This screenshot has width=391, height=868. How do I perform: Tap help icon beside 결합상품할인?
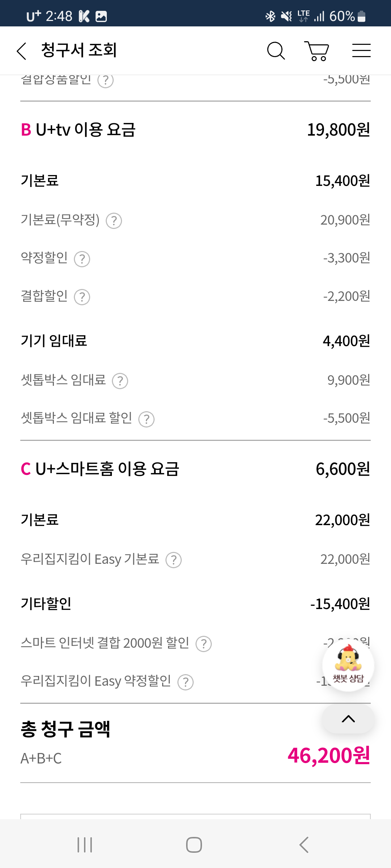(x=105, y=80)
